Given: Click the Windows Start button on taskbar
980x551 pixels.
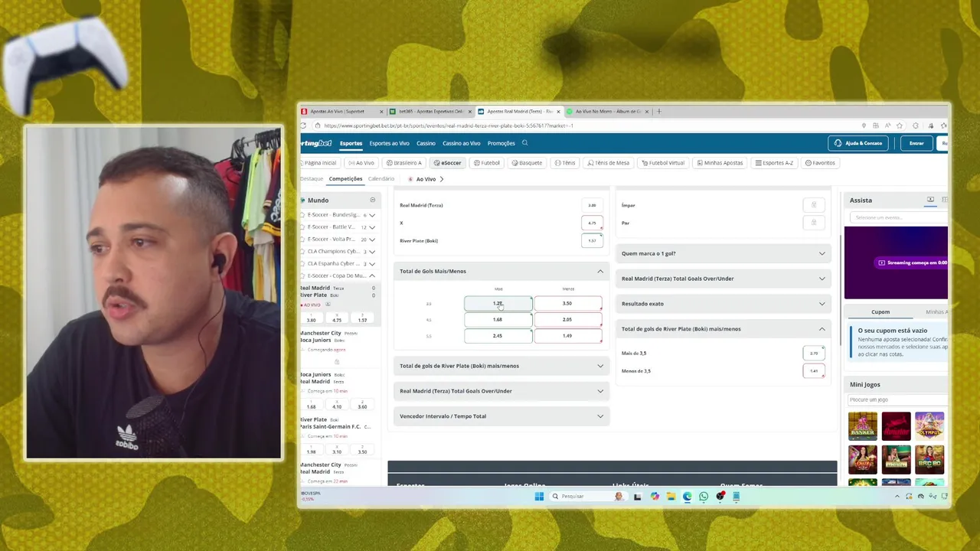Looking at the screenshot, I should tap(539, 496).
